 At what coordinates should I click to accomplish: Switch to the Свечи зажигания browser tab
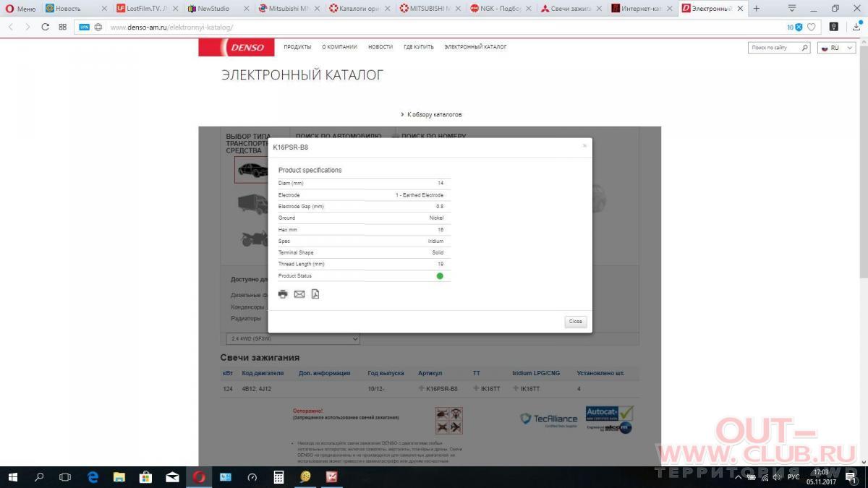click(571, 9)
